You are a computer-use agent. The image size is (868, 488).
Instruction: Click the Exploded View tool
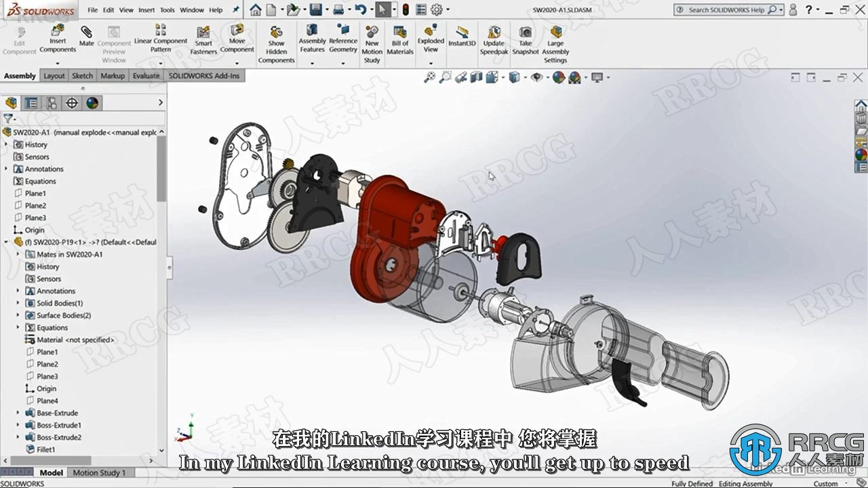(x=431, y=38)
